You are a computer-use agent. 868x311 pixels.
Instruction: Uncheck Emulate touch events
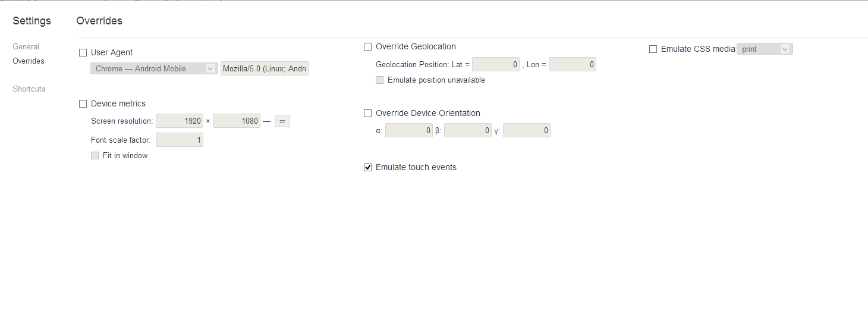coord(368,168)
